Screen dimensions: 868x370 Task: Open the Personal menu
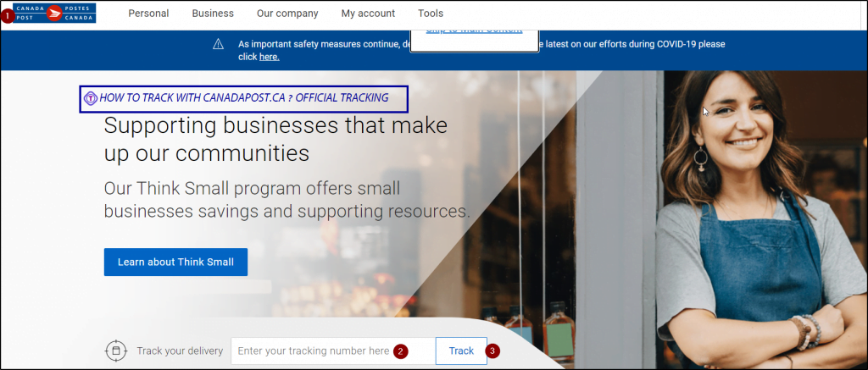click(x=148, y=14)
